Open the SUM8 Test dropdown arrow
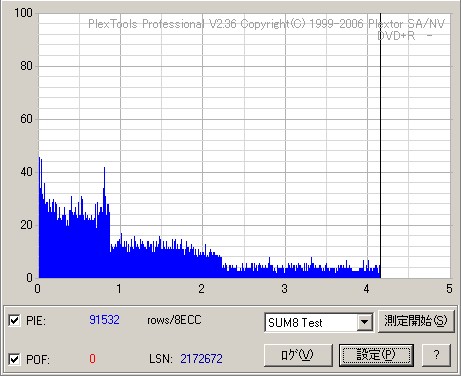Screen dimensions: 461x376 point(364,322)
